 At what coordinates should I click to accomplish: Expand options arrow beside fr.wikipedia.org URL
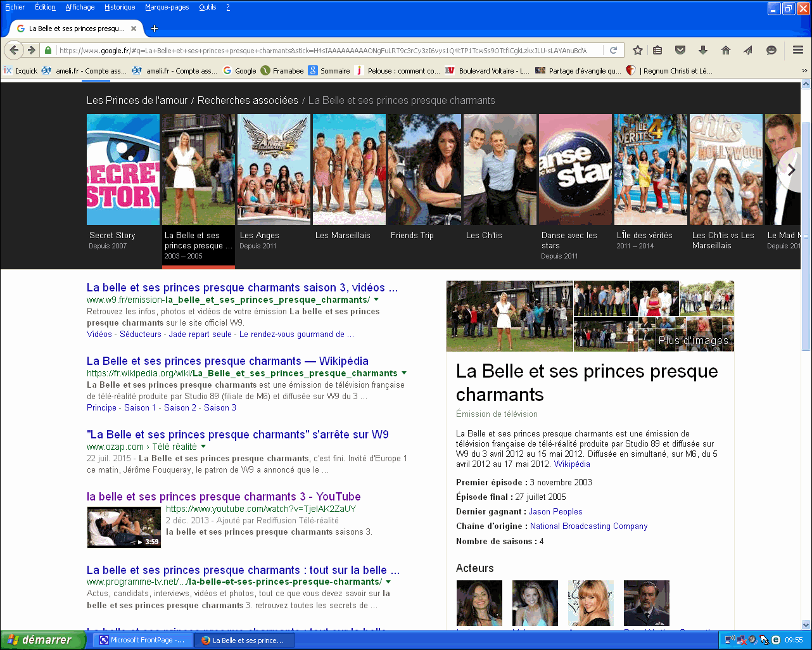pos(404,373)
